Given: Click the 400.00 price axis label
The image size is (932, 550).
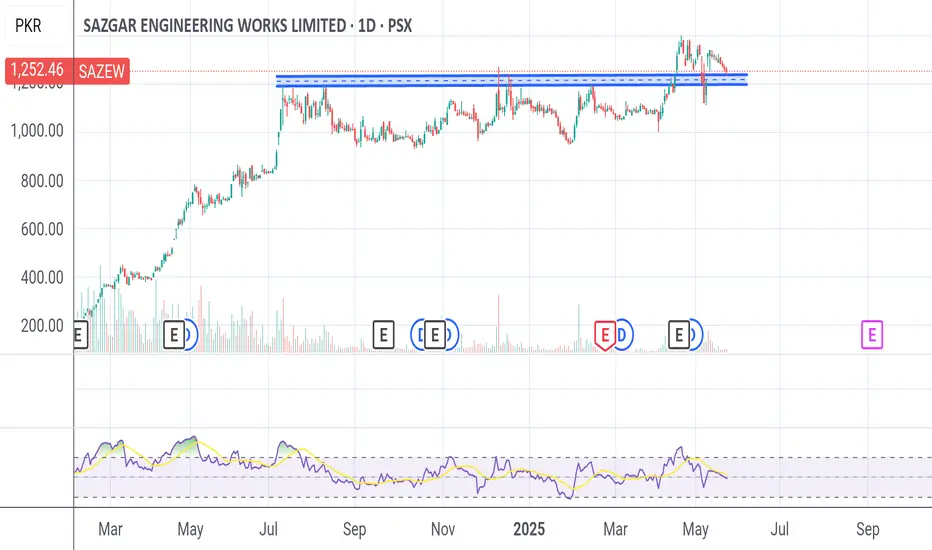Looking at the screenshot, I should tap(42, 277).
